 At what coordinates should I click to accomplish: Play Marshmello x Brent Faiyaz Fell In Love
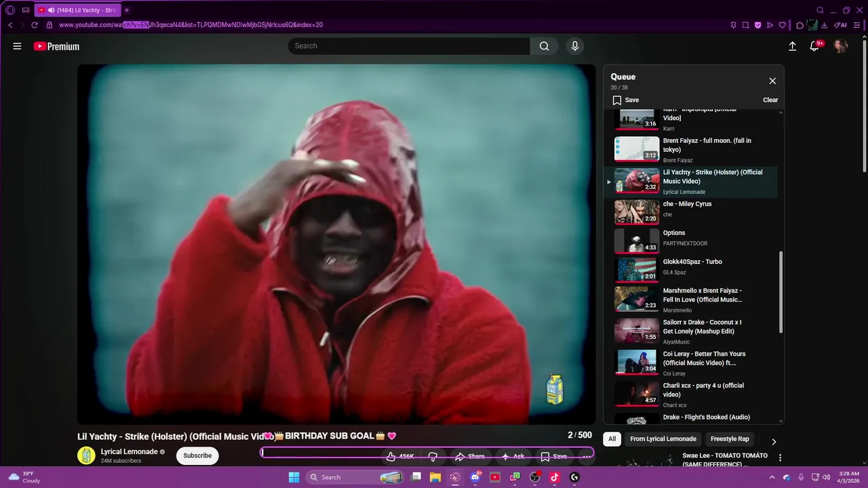pos(690,299)
